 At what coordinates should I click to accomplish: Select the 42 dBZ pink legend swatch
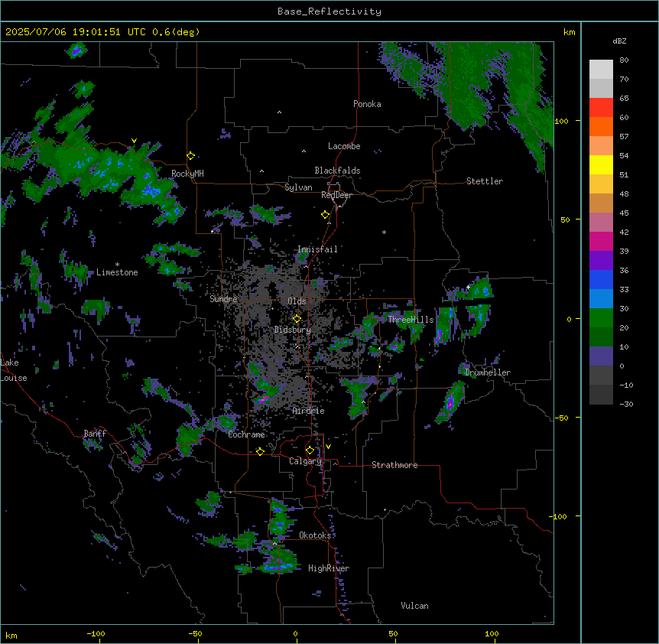601,223
